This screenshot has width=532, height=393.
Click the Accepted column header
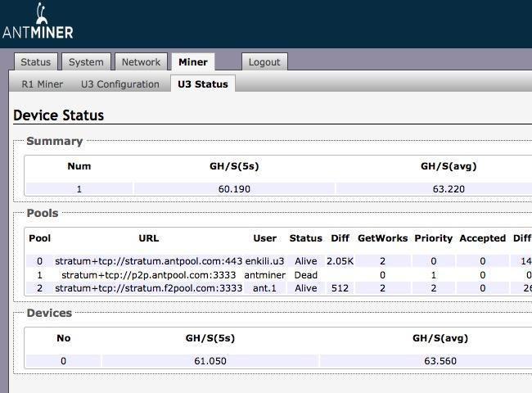[482, 238]
